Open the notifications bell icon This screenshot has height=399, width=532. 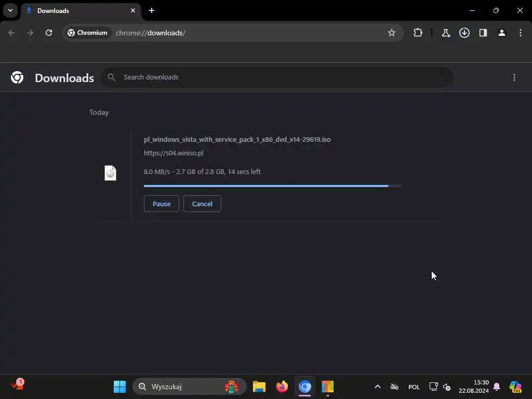click(497, 387)
